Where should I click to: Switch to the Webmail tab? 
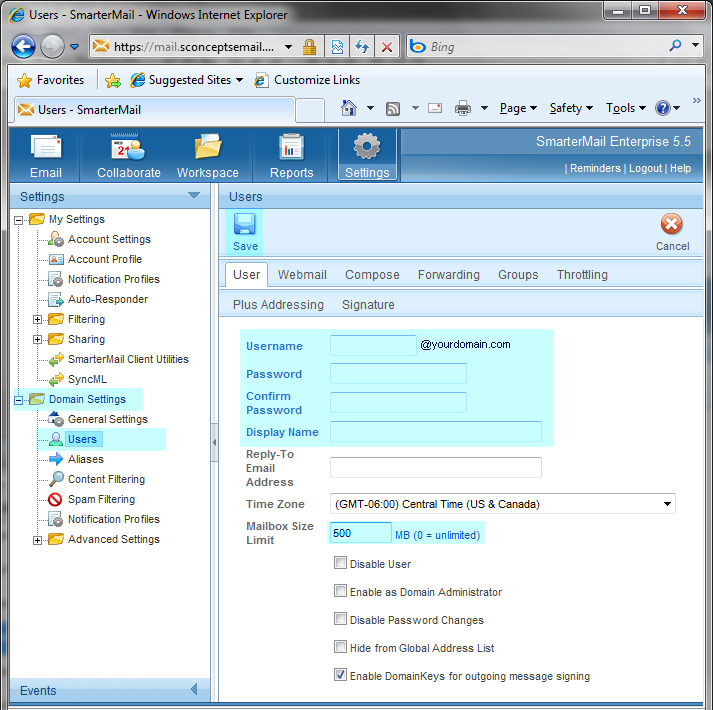302,275
